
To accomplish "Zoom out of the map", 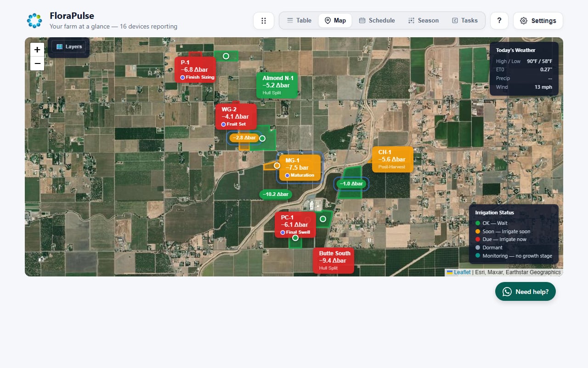I will point(37,63).
